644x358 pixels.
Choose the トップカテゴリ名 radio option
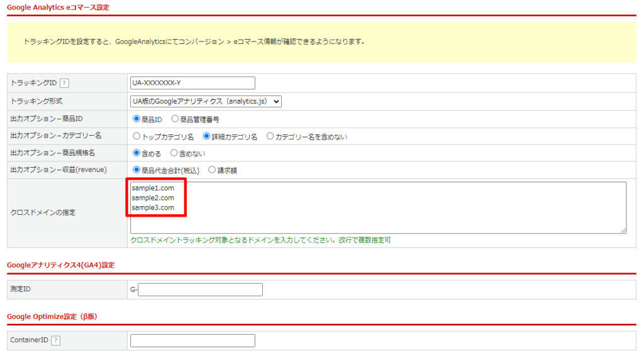[x=136, y=136]
